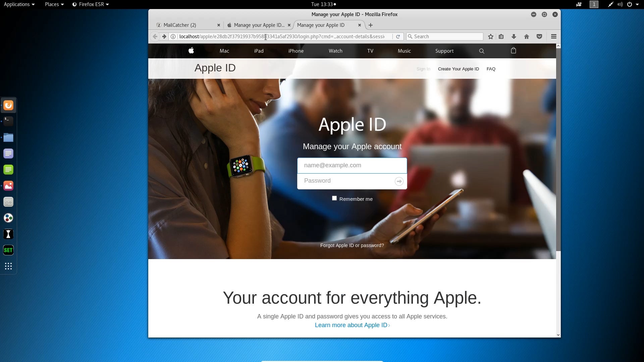644x362 pixels.
Task: Click the recorder camera icon in top bar
Action: tap(579, 4)
